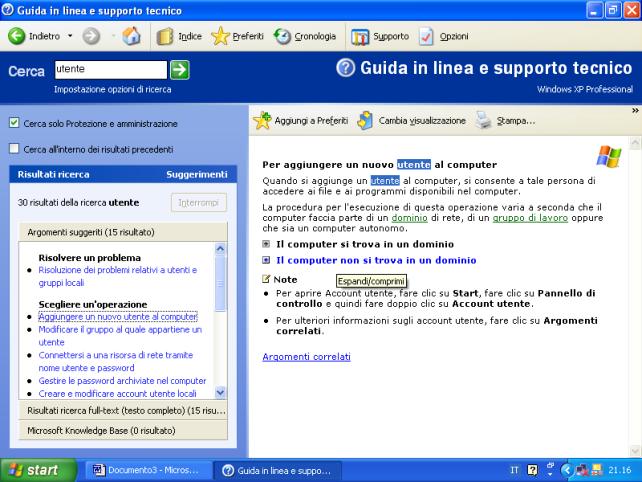Click Cambia visualizzazione icon
642x482 pixels.
365,120
